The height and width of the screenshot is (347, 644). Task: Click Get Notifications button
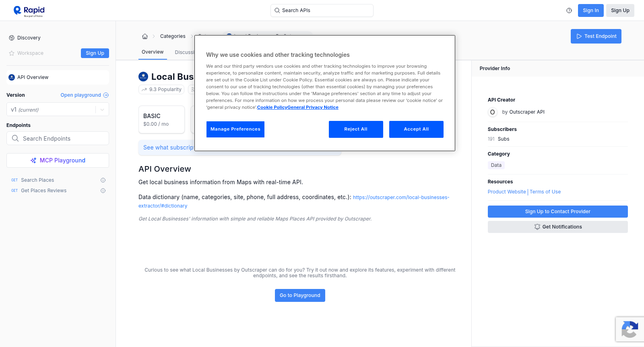[557, 227]
